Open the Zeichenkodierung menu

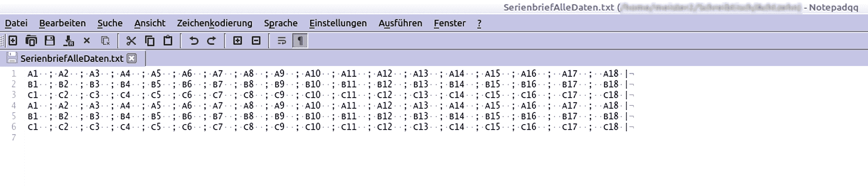(215, 23)
